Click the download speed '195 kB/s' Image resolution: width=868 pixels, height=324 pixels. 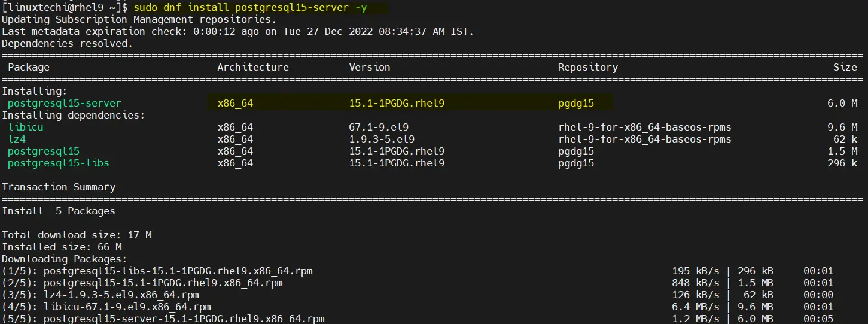tap(696, 271)
